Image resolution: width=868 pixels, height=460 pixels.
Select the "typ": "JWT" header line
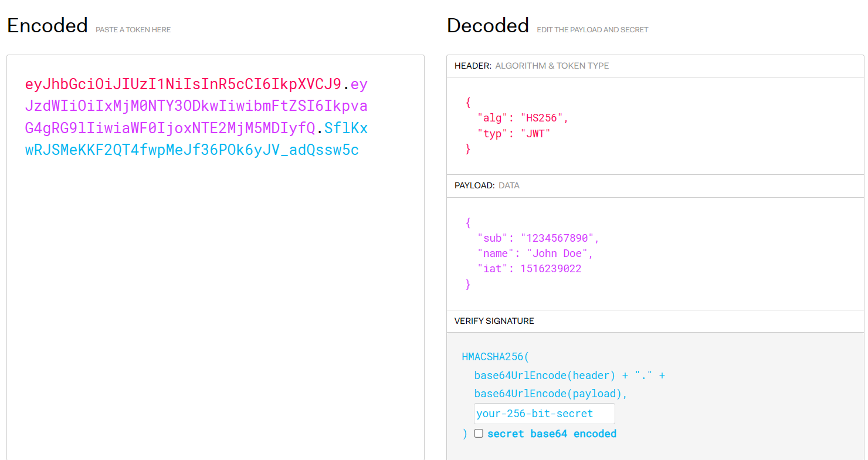click(514, 134)
